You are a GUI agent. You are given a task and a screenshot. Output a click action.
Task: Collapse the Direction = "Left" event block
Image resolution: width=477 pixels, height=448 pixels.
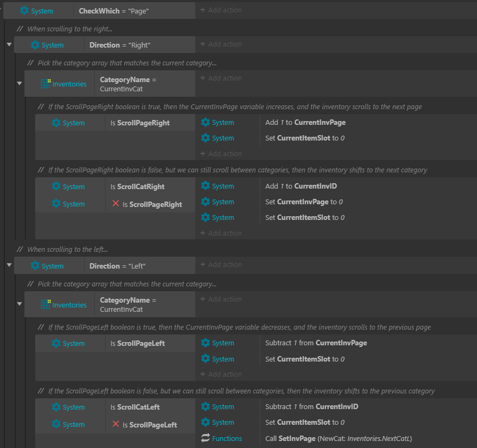click(x=9, y=265)
